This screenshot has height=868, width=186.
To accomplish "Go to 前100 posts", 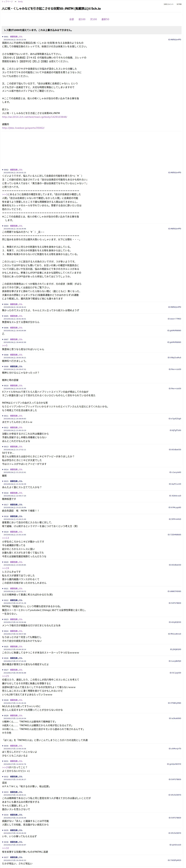I will pos(82,20).
